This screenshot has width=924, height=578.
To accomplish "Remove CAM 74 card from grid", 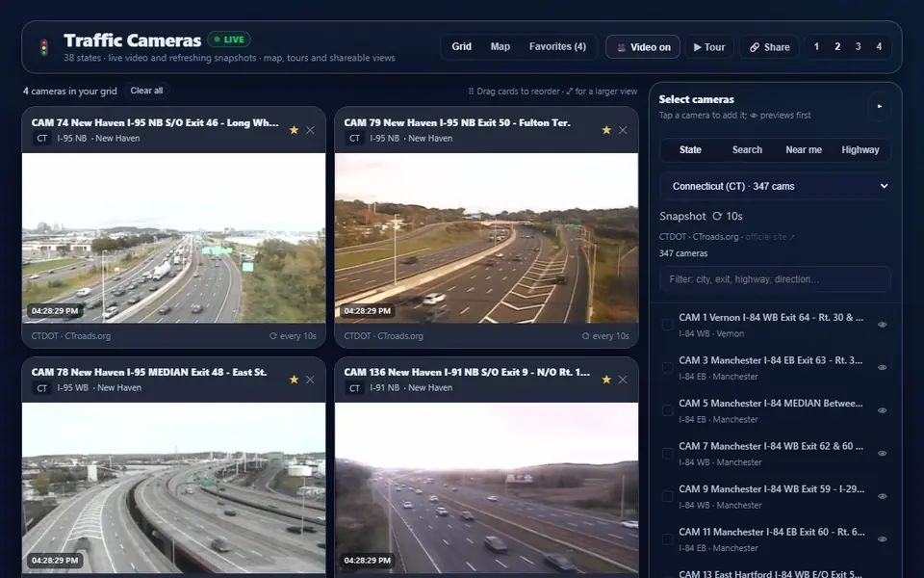I will pos(310,130).
